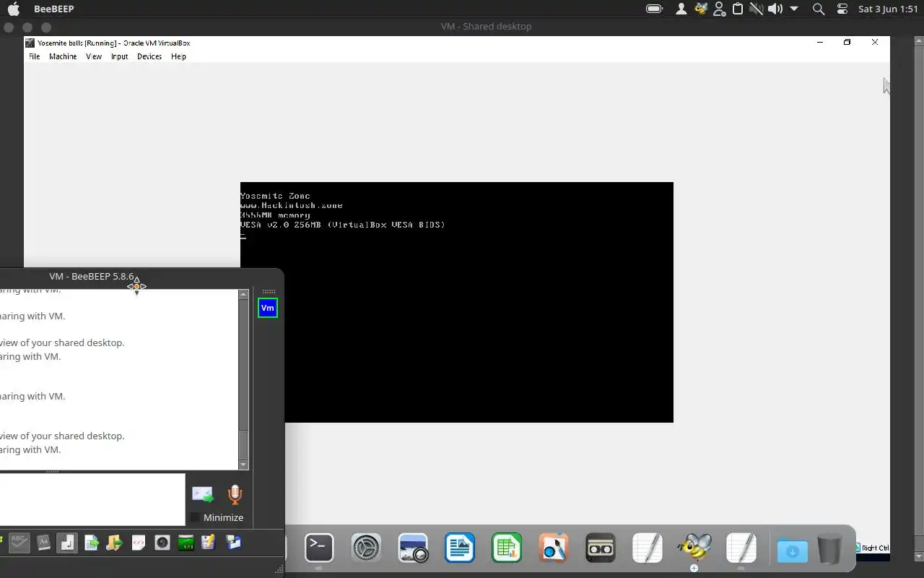Expand the tray dropdown arrow in menu bar
The image size is (924, 578).
coord(794,9)
